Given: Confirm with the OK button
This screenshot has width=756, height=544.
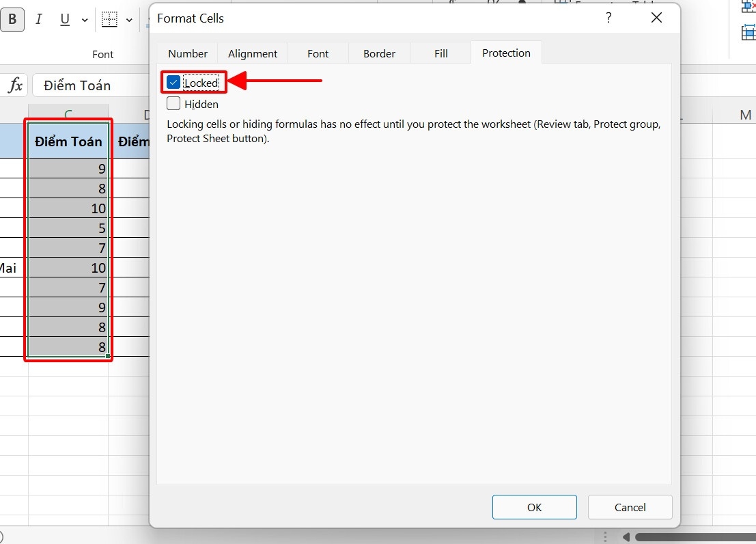Looking at the screenshot, I should (x=534, y=507).
